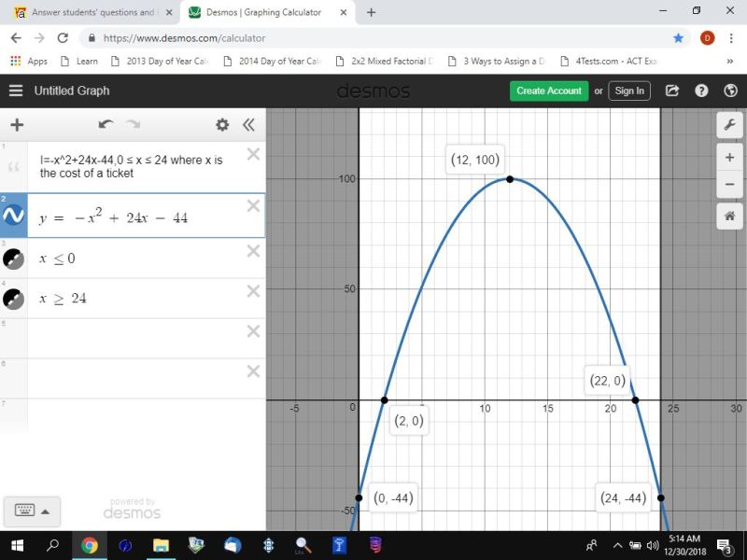Open the Chrome profile avatar
This screenshot has height=560, width=747.
[707, 38]
